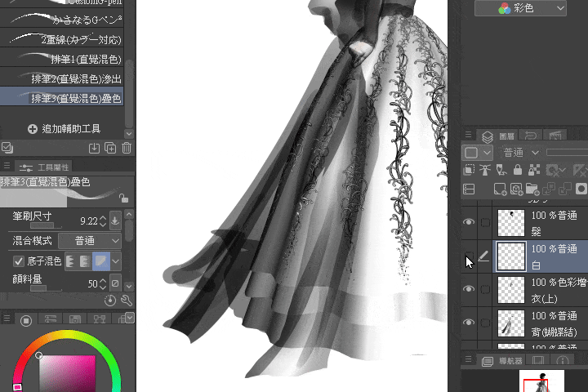Toggle the brush stroke preview lock icon
This screenshot has height=392, width=588.
point(123,198)
